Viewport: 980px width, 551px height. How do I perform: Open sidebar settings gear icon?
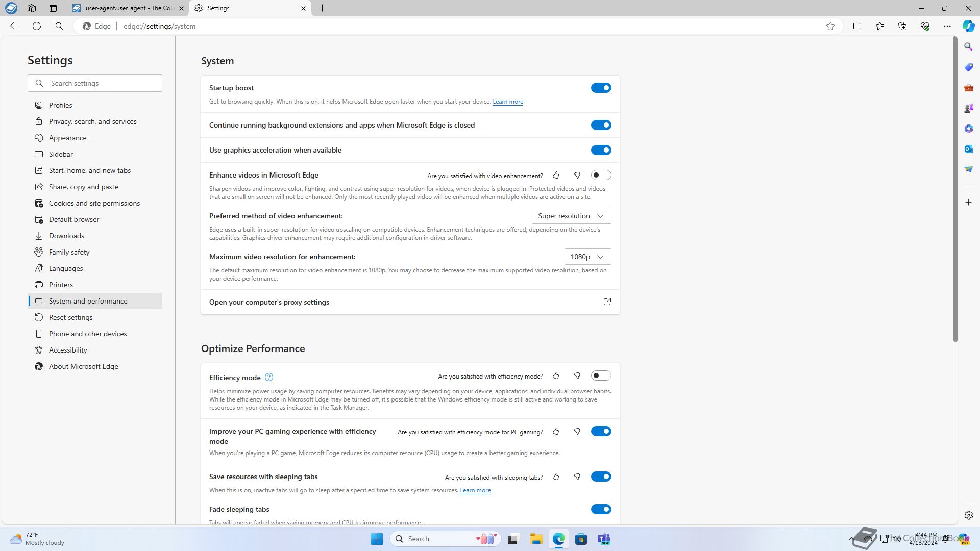point(968,515)
